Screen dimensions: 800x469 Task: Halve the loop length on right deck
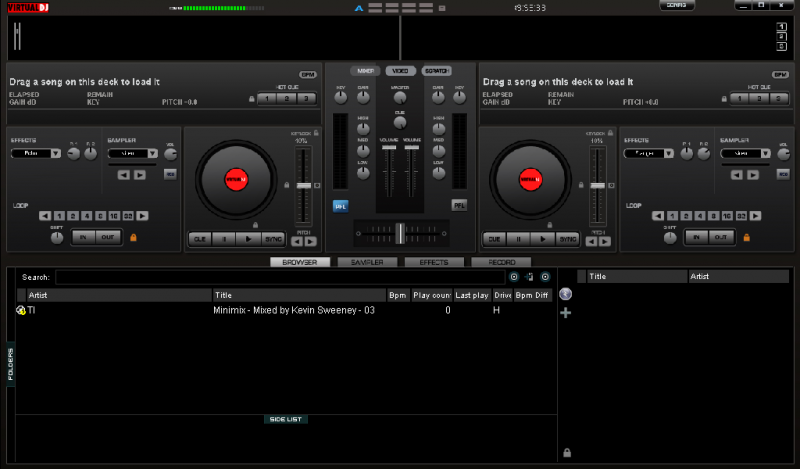click(x=658, y=216)
